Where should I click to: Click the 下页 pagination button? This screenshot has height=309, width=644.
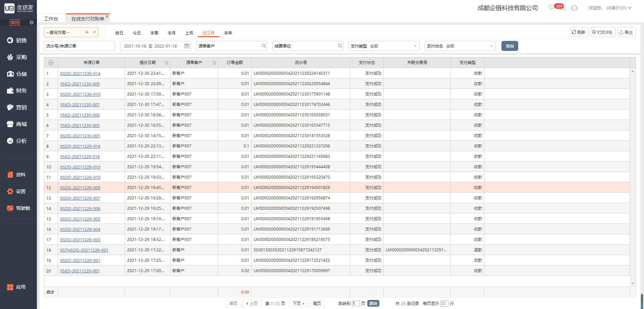coord(298,303)
